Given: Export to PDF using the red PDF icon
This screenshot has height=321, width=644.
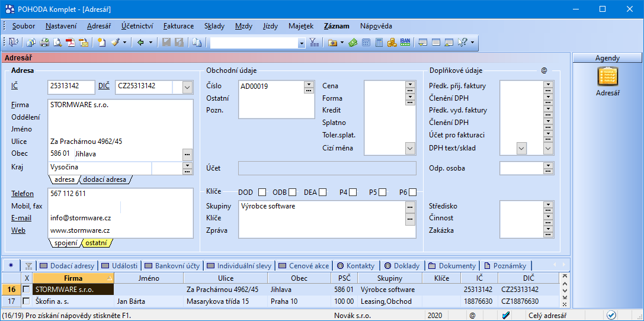Looking at the screenshot, I should tap(71, 42).
